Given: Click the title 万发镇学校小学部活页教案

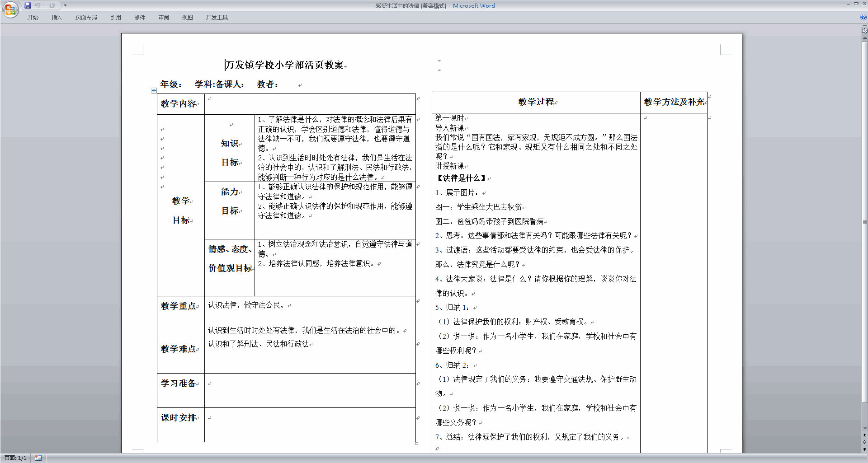Looking at the screenshot, I should click(285, 65).
